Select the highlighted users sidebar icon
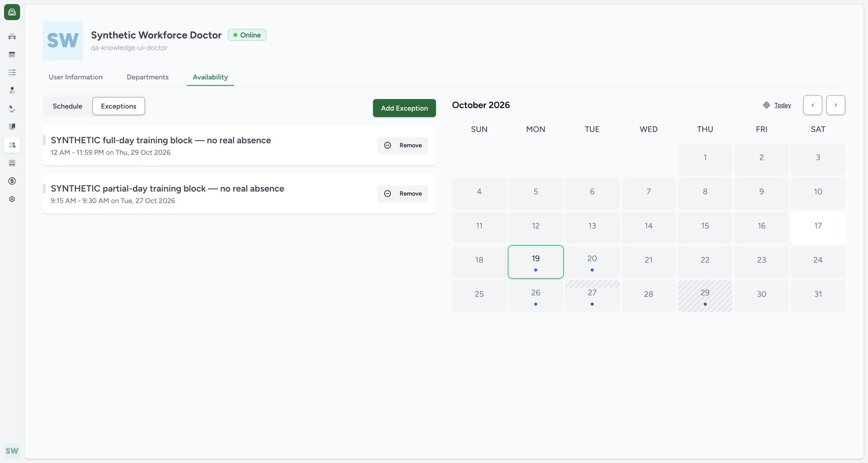The width and height of the screenshot is (868, 463). tap(12, 145)
